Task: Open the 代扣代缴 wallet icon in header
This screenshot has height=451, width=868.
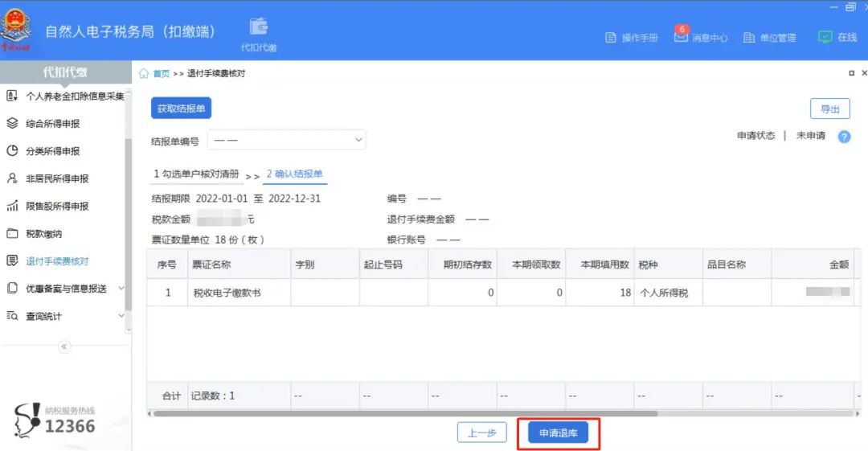Action: [x=259, y=27]
